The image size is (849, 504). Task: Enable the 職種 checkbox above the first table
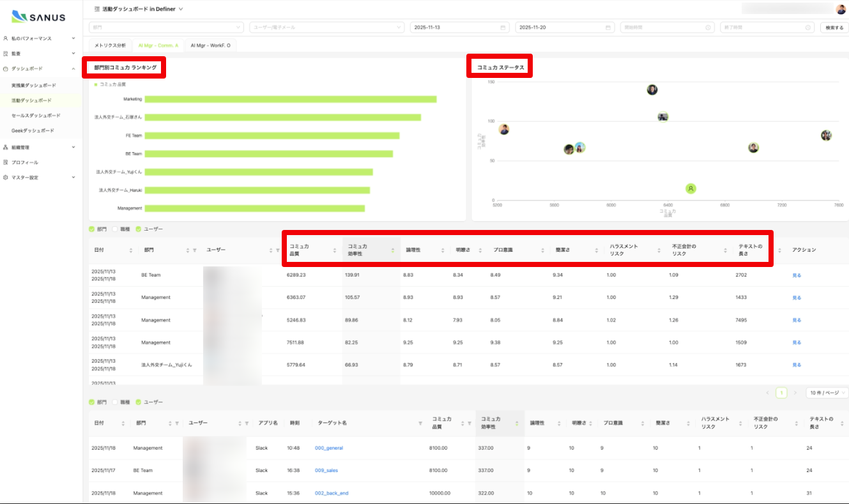[x=115, y=229]
